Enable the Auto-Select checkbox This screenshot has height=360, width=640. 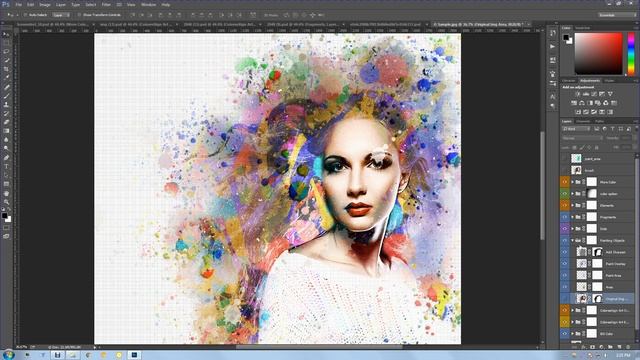click(x=25, y=15)
